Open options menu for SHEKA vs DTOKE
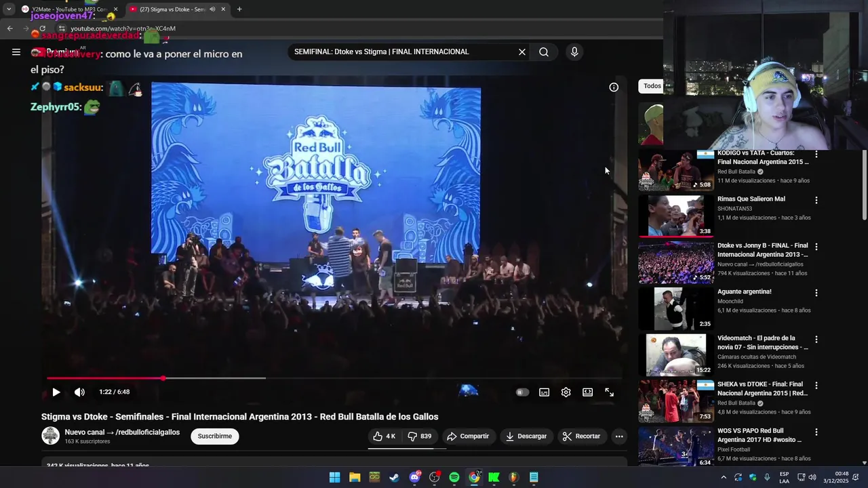Image resolution: width=868 pixels, height=488 pixels. click(816, 386)
